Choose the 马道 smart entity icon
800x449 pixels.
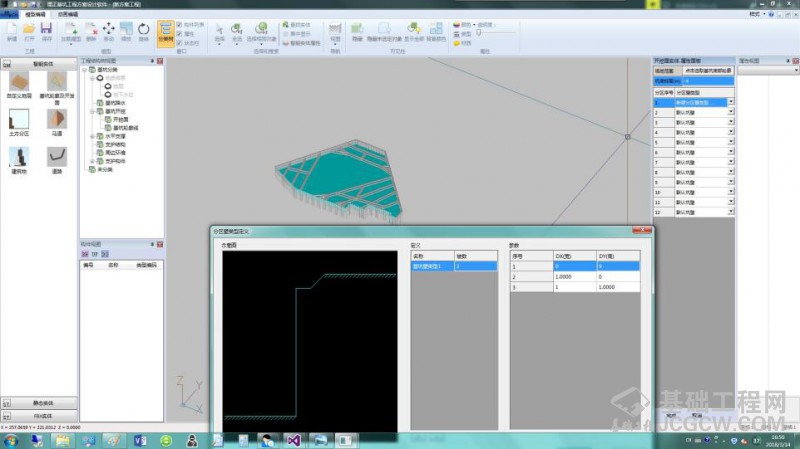(x=57, y=118)
